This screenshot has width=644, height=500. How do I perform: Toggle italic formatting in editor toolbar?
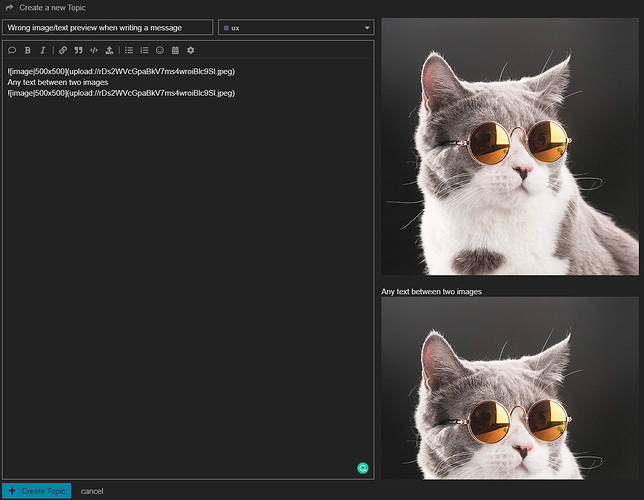pos(43,50)
